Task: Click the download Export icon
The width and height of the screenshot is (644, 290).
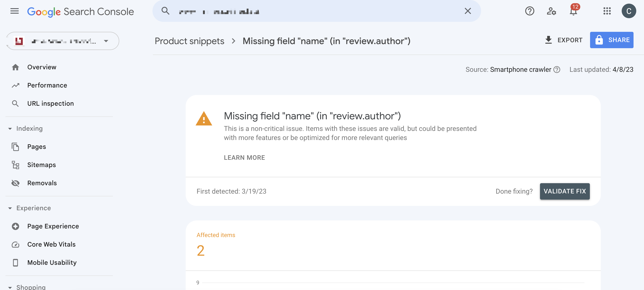Action: coord(548,40)
